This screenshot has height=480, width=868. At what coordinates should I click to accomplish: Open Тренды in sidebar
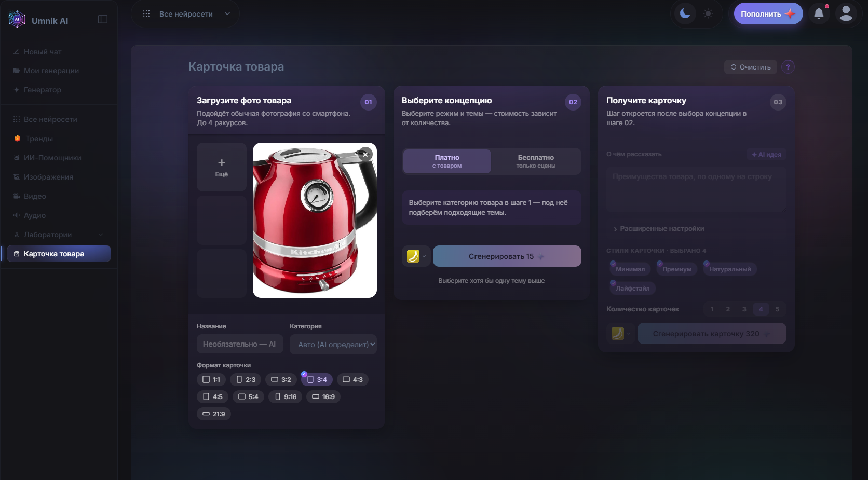click(x=59, y=139)
